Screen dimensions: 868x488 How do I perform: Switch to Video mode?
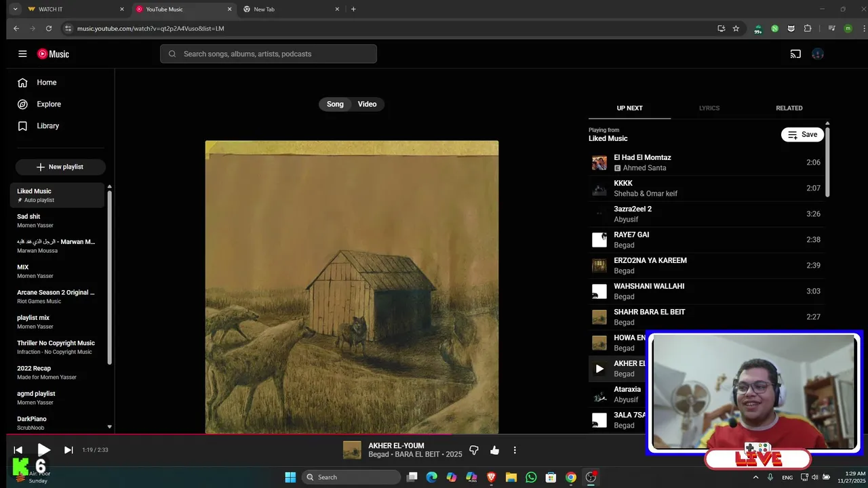point(368,104)
